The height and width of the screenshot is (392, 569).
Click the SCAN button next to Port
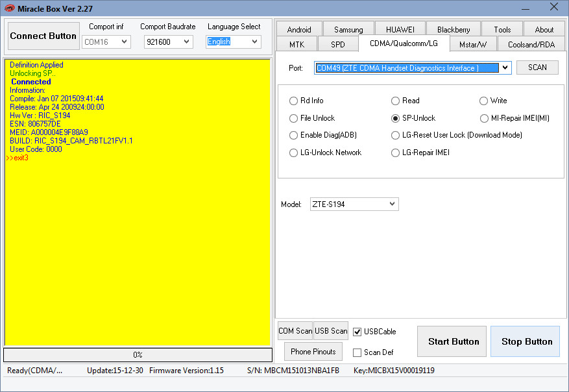pyautogui.click(x=537, y=67)
